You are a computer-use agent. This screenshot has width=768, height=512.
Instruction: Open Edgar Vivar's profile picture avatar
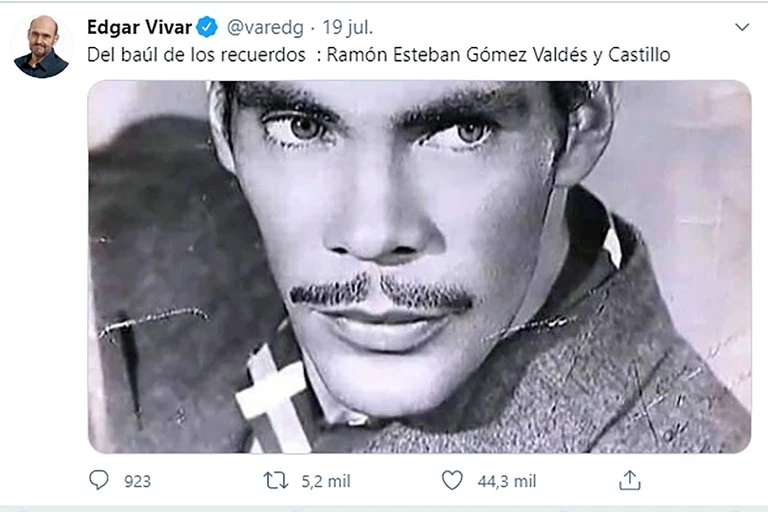(x=41, y=47)
